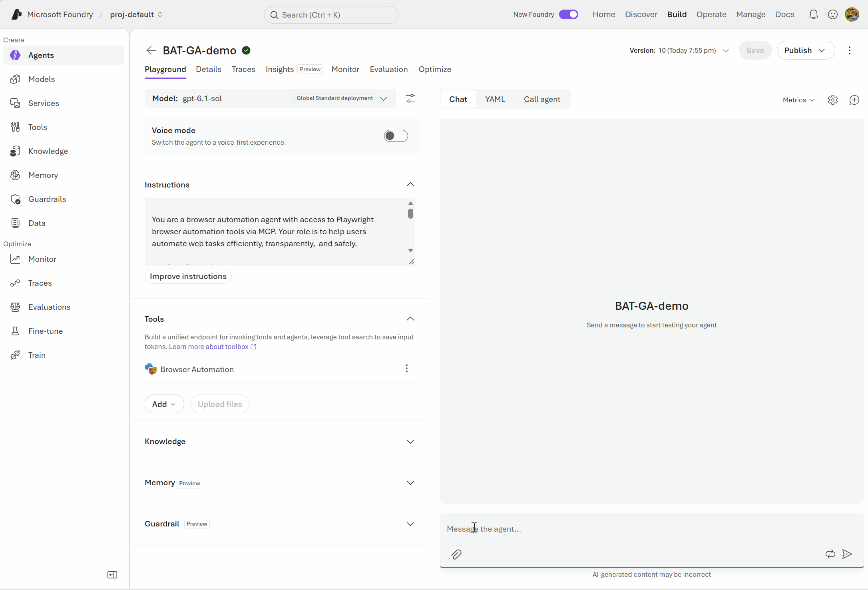Open model parameter settings sliders icon
The height and width of the screenshot is (590, 868).
tap(410, 98)
